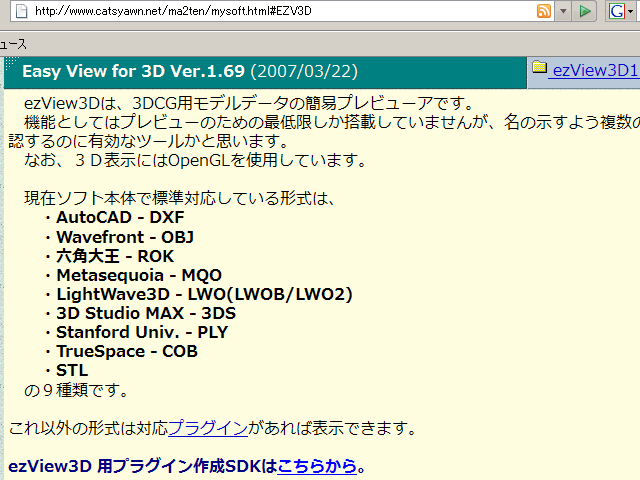Click the Stanford Univ. - PLY list item
This screenshot has width=640, height=480.
click(142, 332)
